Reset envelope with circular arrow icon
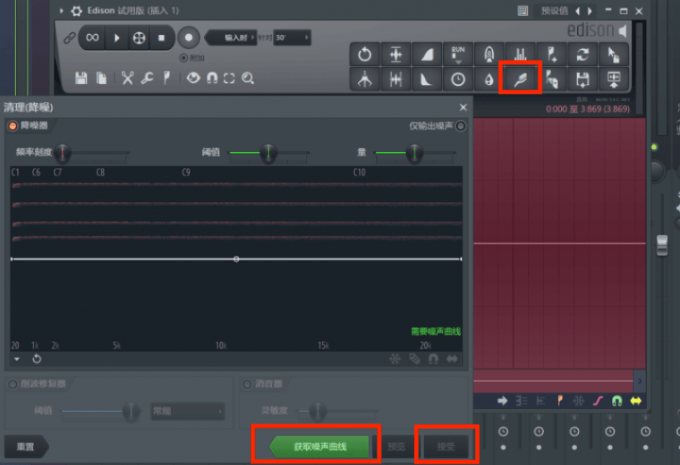Image resolution: width=680 pixels, height=465 pixels. pos(36,358)
